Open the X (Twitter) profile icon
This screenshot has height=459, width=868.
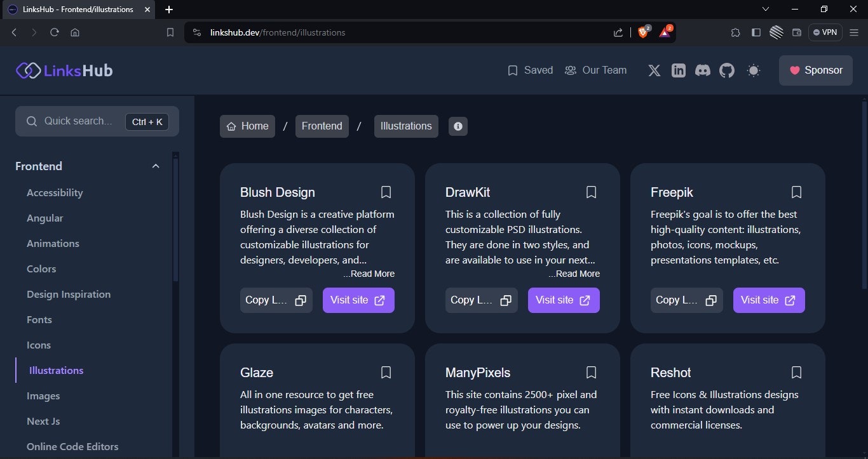pos(654,70)
